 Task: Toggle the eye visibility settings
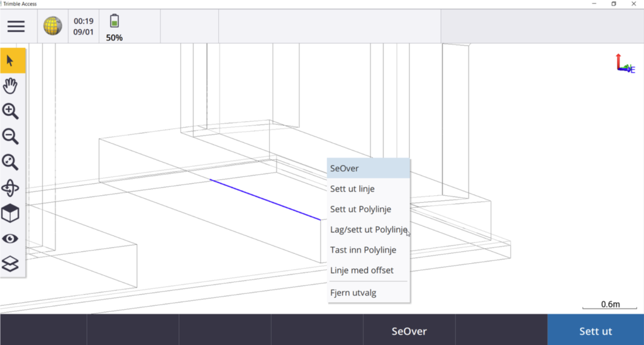pyautogui.click(x=11, y=239)
